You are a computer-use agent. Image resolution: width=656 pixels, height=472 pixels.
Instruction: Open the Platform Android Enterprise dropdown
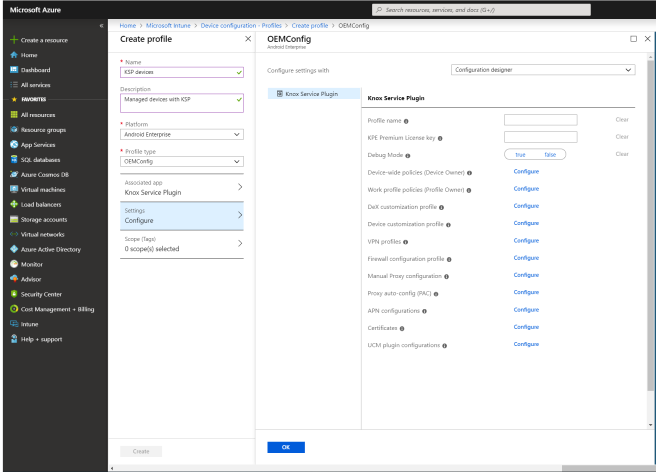click(182, 134)
